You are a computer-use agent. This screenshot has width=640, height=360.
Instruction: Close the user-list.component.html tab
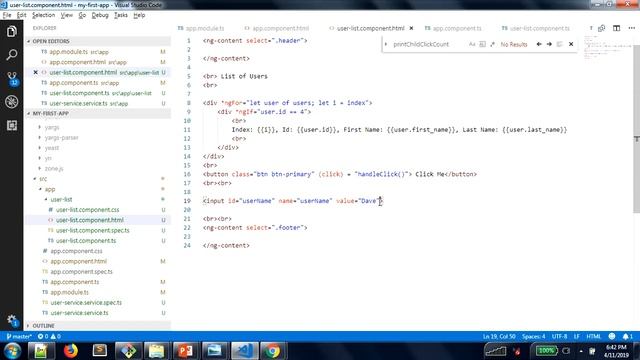click(411, 28)
